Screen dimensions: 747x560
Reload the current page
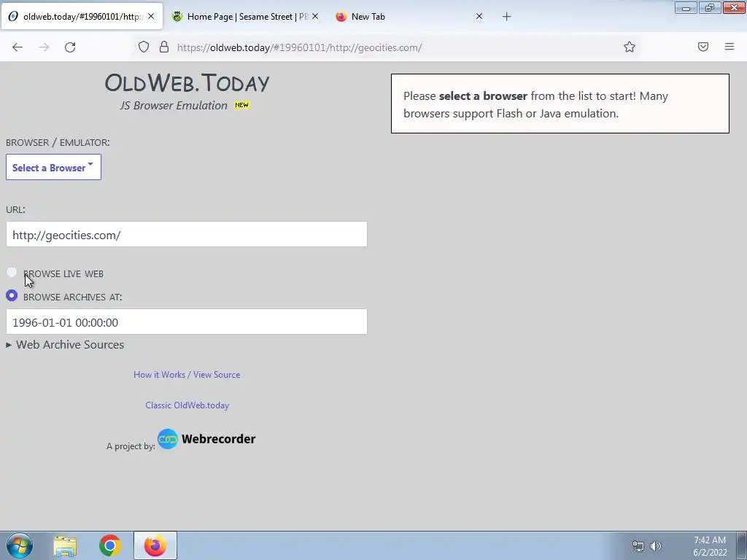coord(70,47)
